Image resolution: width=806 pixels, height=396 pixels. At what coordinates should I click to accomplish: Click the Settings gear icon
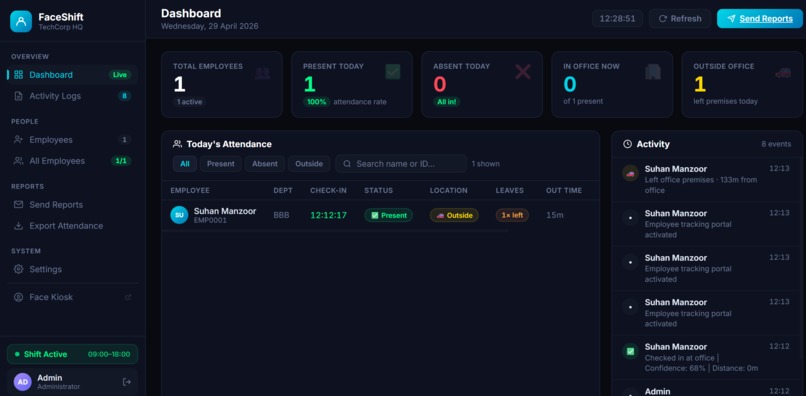click(19, 269)
